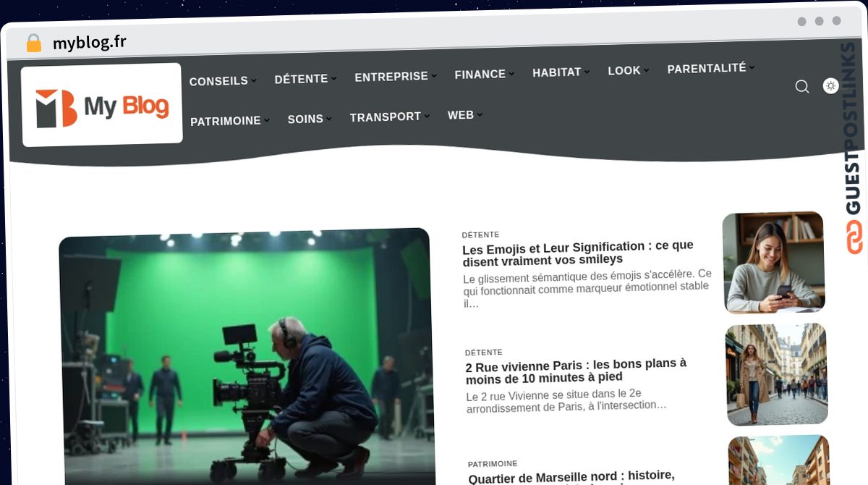Open the PARENTALITÉ menu
Screen dimensions: 868x485
click(x=707, y=69)
